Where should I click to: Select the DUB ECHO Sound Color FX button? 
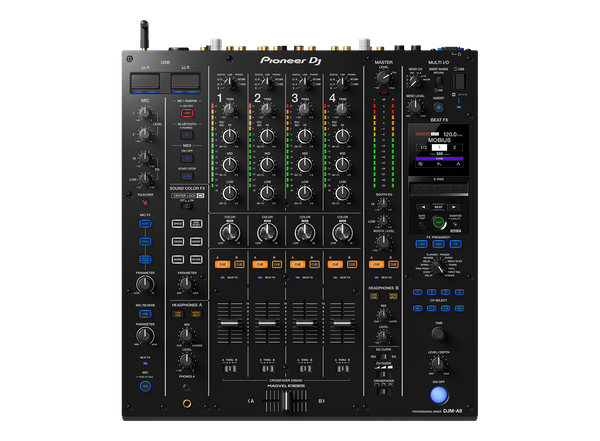[196, 224]
